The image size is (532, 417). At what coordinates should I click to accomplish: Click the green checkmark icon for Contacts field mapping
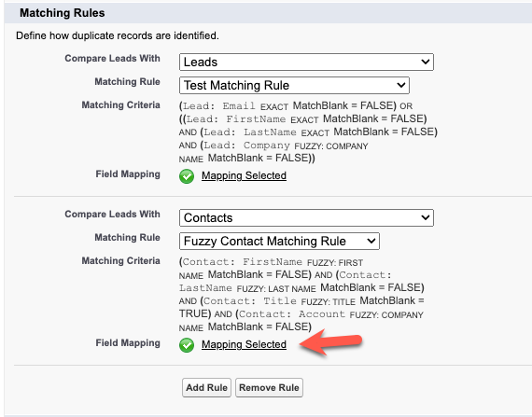click(187, 345)
